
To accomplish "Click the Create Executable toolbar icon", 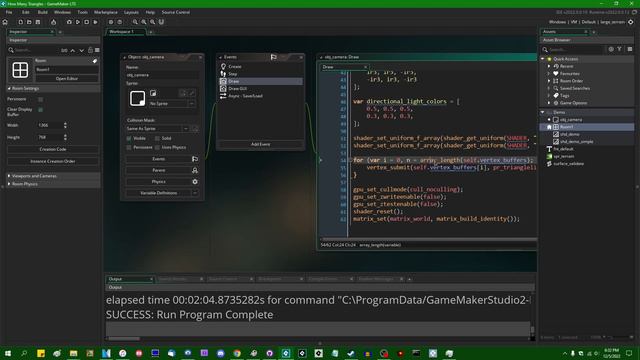I will click(53, 22).
